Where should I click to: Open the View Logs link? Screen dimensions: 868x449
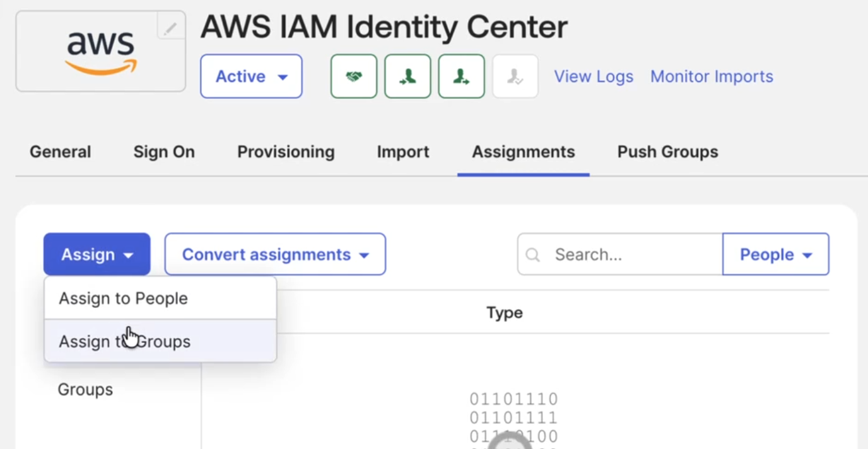click(594, 76)
